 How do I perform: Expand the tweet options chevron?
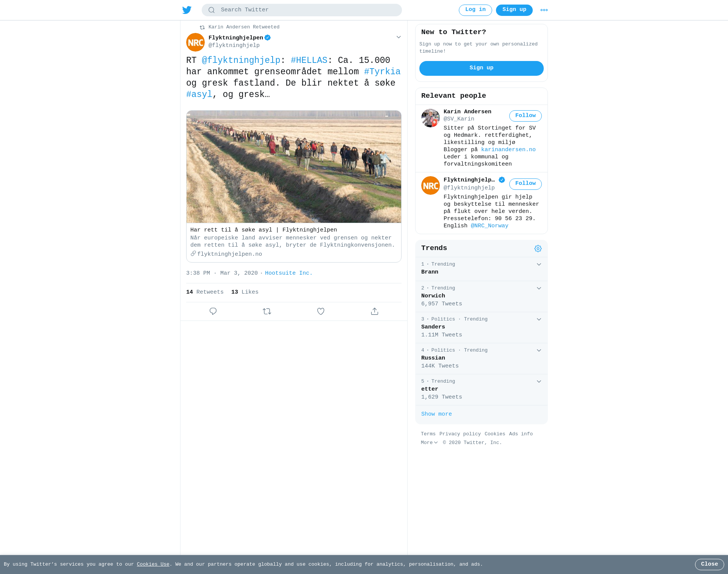[x=399, y=37]
